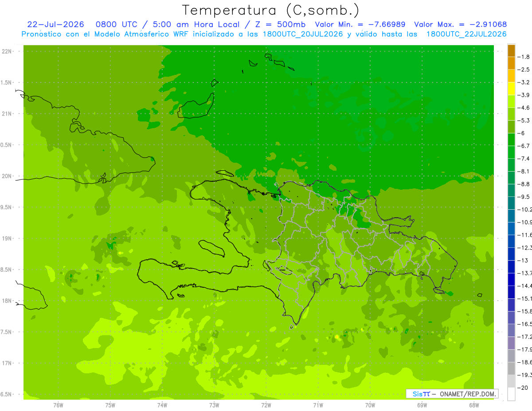Click the '-8.8' legend value
Viewport: 532px width, 411px height.
524,184
